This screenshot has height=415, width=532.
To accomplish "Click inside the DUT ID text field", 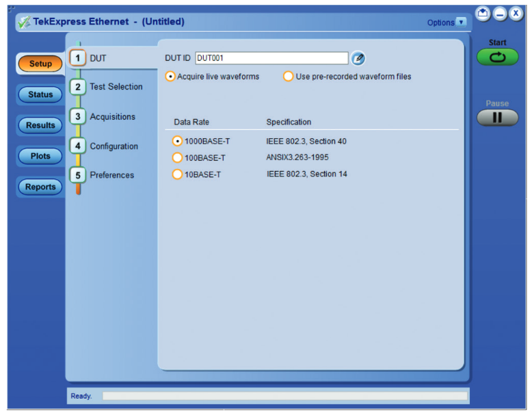I will click(x=271, y=58).
